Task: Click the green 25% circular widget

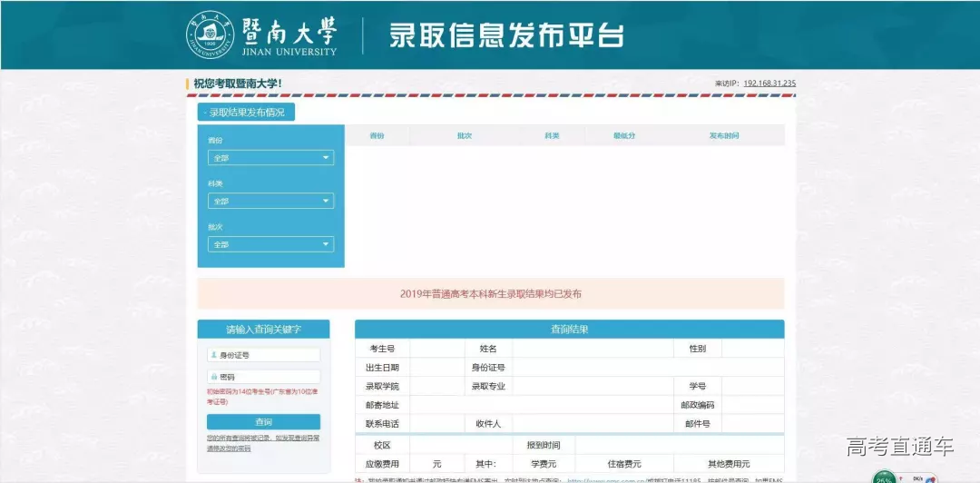Action: 885,478
